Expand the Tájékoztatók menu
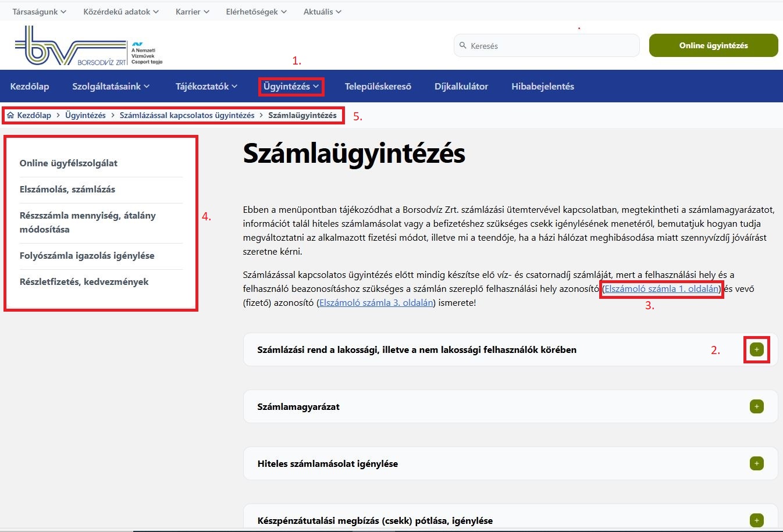The width and height of the screenshot is (783, 532). coord(206,86)
